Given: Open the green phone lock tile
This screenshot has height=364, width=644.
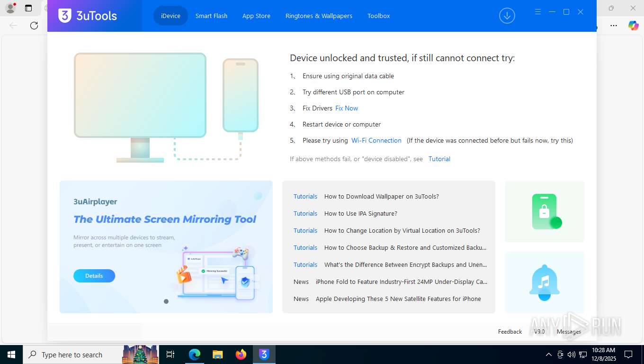Looking at the screenshot, I should [545, 211].
